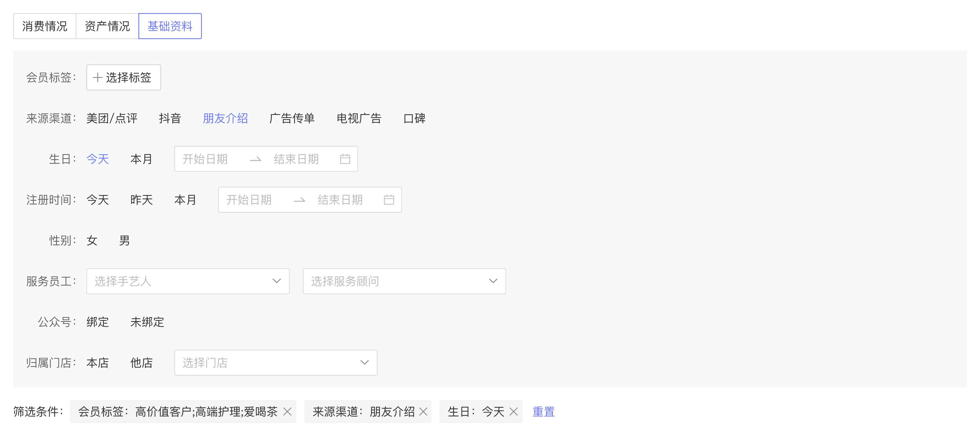
Task: Select 抖音 as the source channel
Action: click(170, 118)
